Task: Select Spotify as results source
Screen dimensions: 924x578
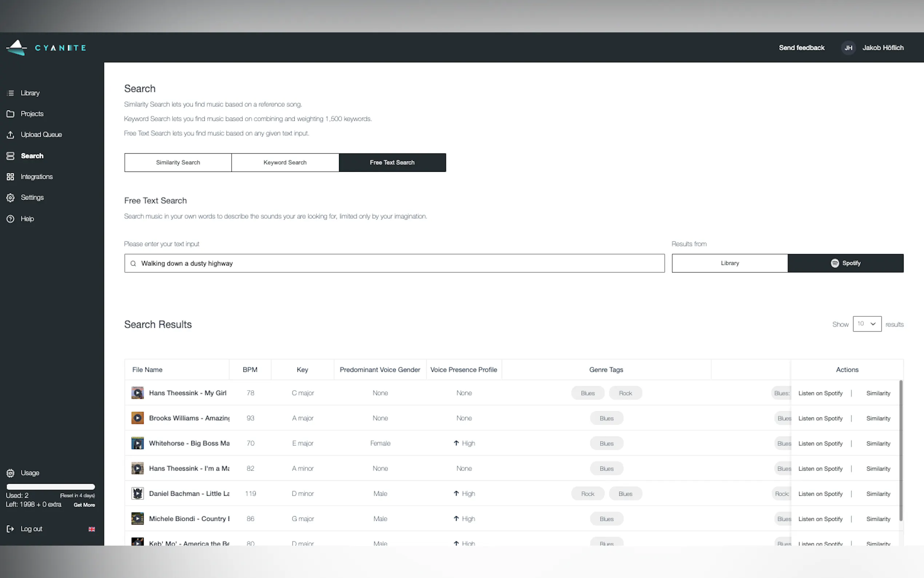Action: (x=845, y=263)
